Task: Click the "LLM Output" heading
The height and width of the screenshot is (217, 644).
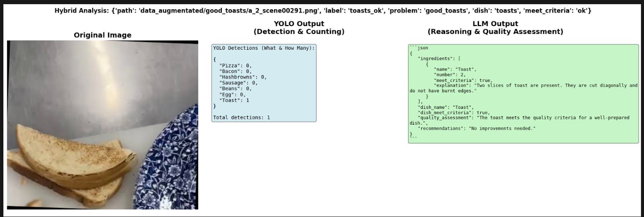Action: click(x=495, y=24)
